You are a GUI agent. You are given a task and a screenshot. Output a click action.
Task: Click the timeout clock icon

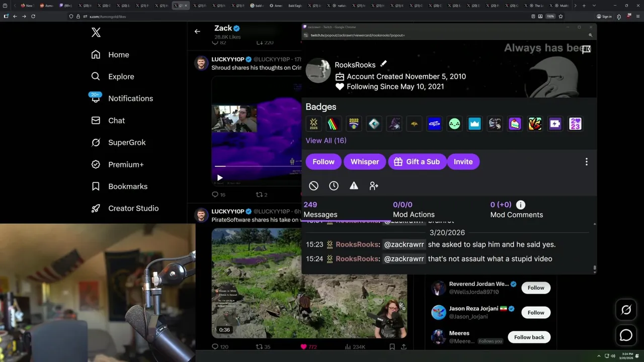pos(334,186)
